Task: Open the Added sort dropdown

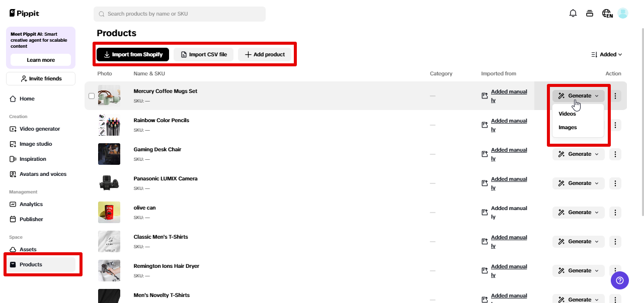Action: pyautogui.click(x=607, y=54)
